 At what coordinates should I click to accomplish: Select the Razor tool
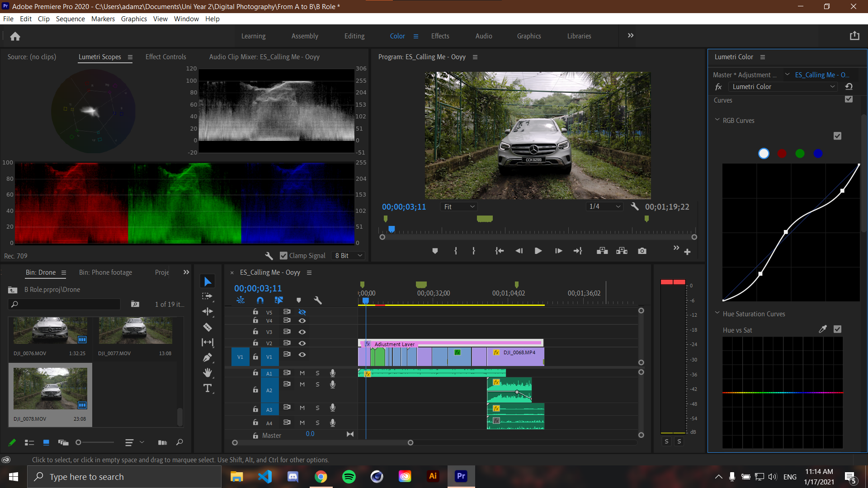(208, 327)
